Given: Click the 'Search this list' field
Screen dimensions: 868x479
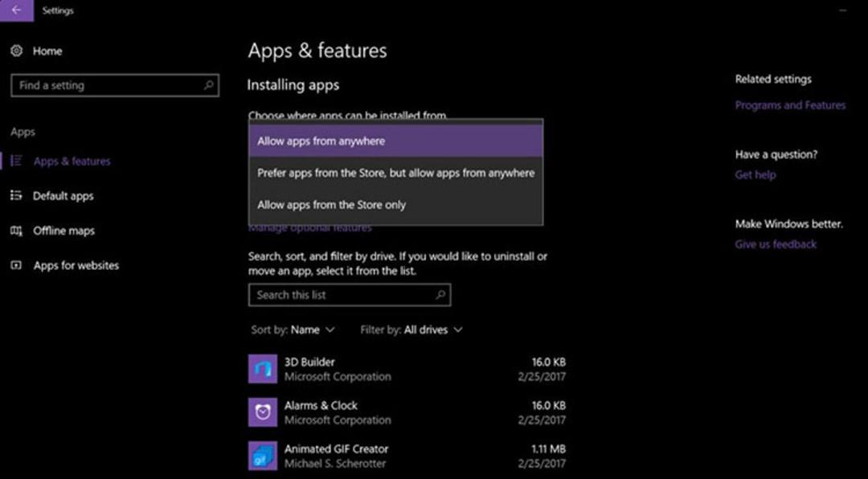Looking at the screenshot, I should [350, 295].
